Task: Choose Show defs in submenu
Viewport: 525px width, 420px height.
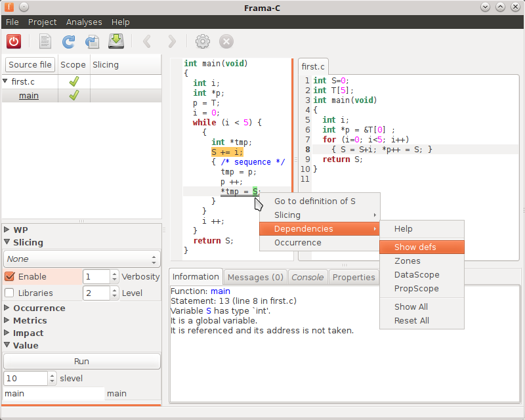Action: tap(422, 247)
